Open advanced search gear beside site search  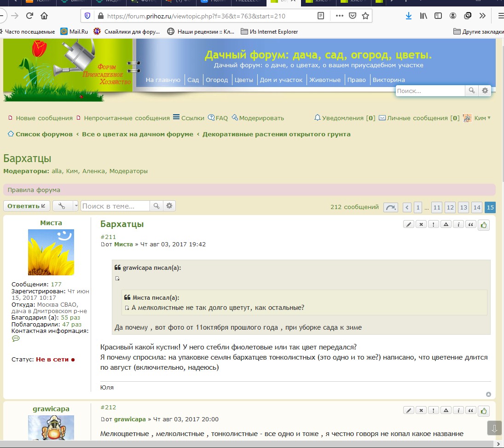tap(485, 91)
